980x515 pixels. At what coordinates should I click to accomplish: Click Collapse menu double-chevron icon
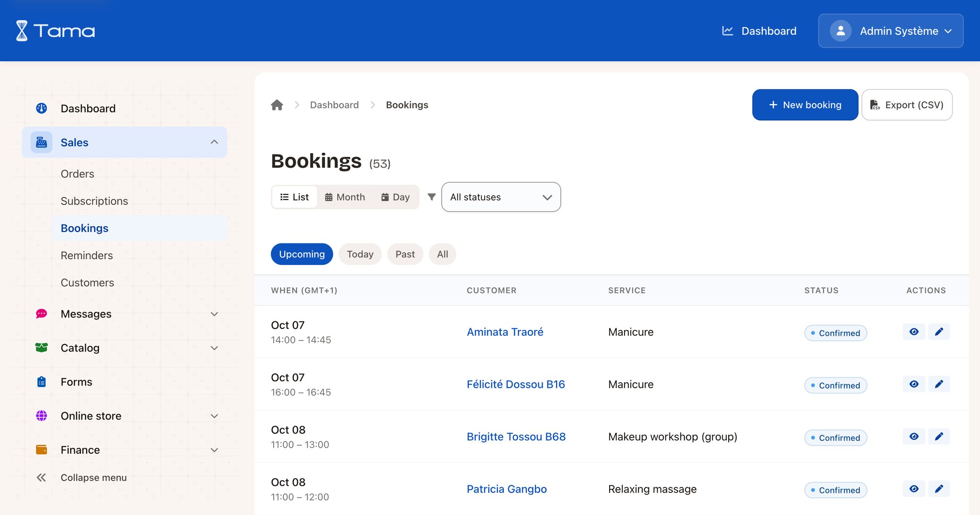42,477
